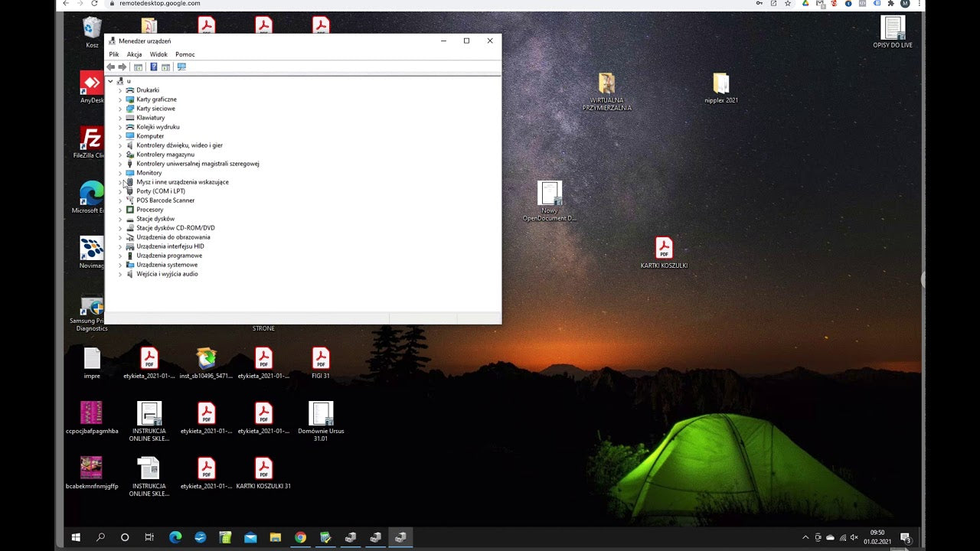Click the taskbar search magnifier icon
Viewport: 980px width, 551px height.
pyautogui.click(x=100, y=537)
